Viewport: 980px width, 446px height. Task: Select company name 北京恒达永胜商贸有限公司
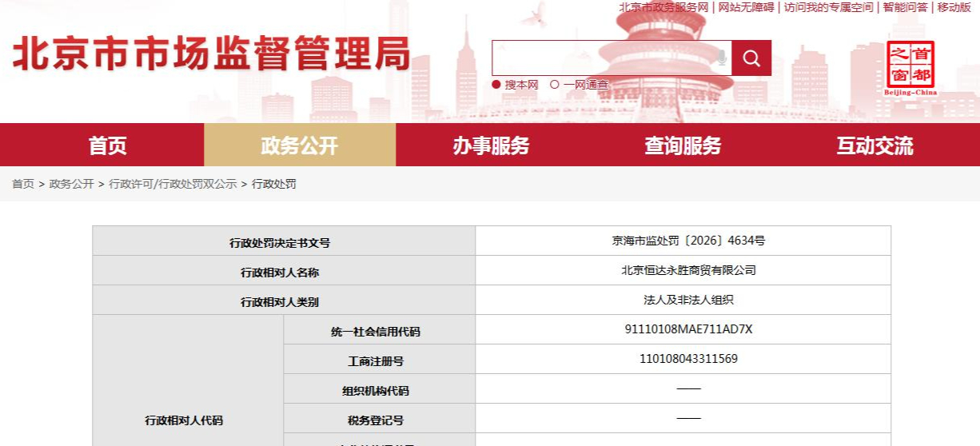tap(688, 270)
